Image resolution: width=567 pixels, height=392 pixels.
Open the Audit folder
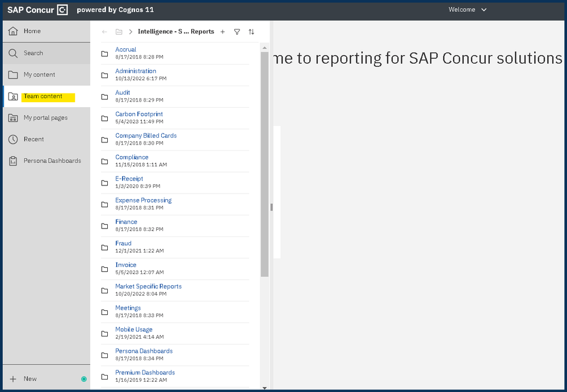[x=123, y=92]
